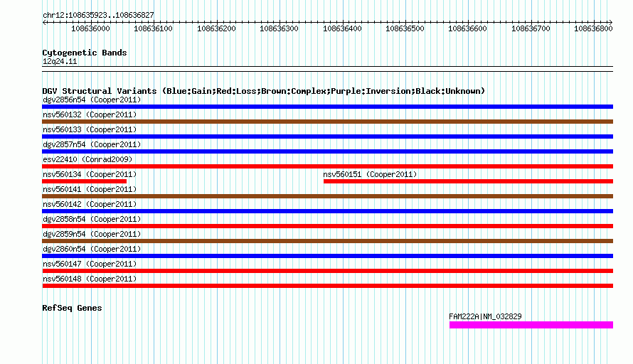Click the nsv560133 blue variant bar

pos(327,136)
